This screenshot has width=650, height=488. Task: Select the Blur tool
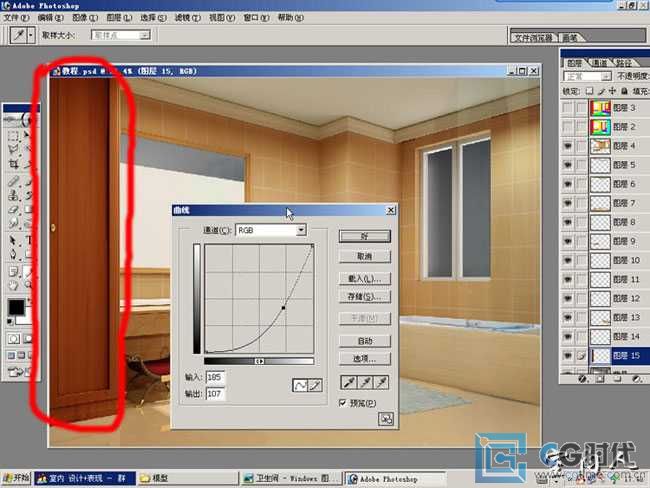pyautogui.click(x=13, y=224)
